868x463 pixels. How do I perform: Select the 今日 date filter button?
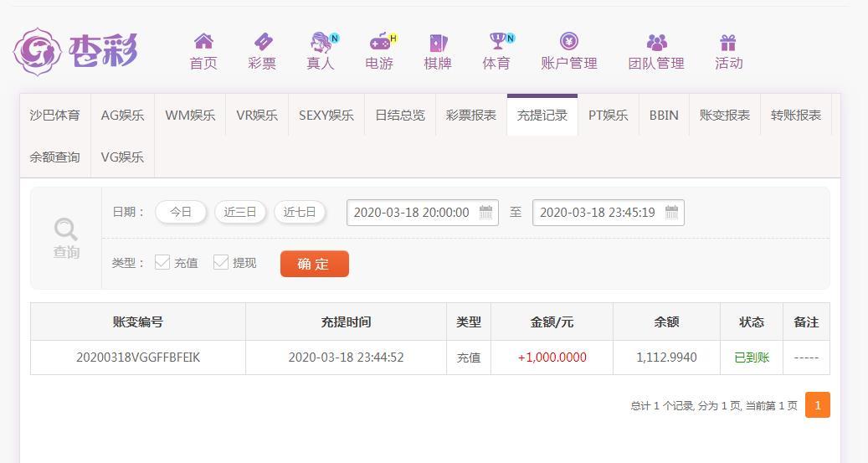(x=181, y=212)
